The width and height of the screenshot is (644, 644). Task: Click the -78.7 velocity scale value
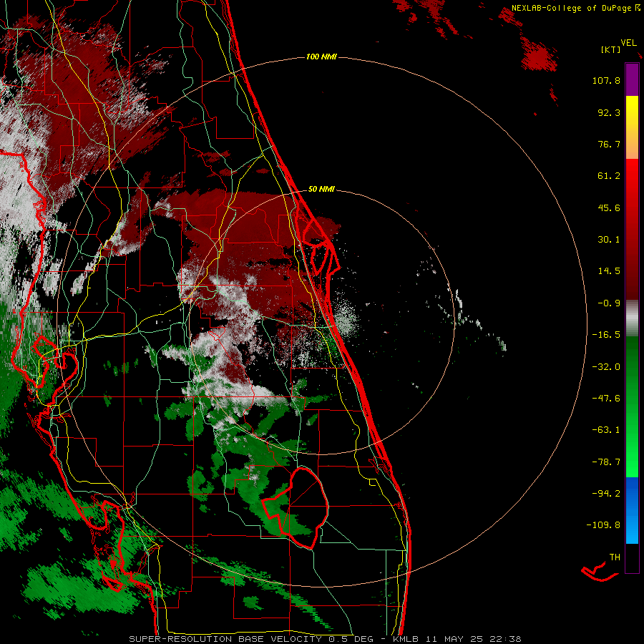pos(606,462)
